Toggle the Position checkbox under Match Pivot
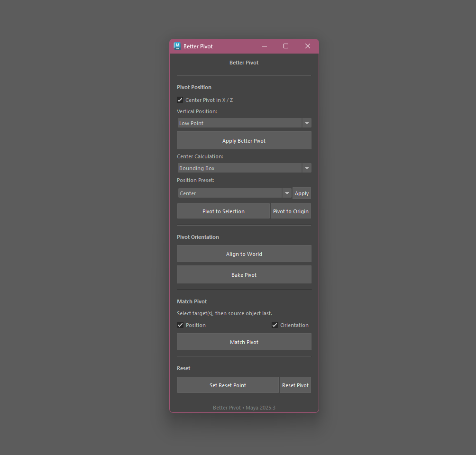This screenshot has height=455, width=476. click(180, 325)
